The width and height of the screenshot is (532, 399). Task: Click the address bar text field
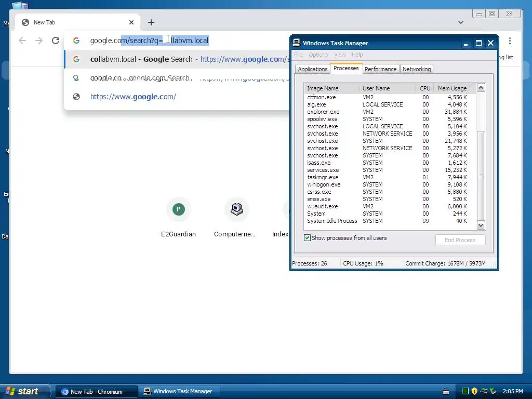pos(188,41)
